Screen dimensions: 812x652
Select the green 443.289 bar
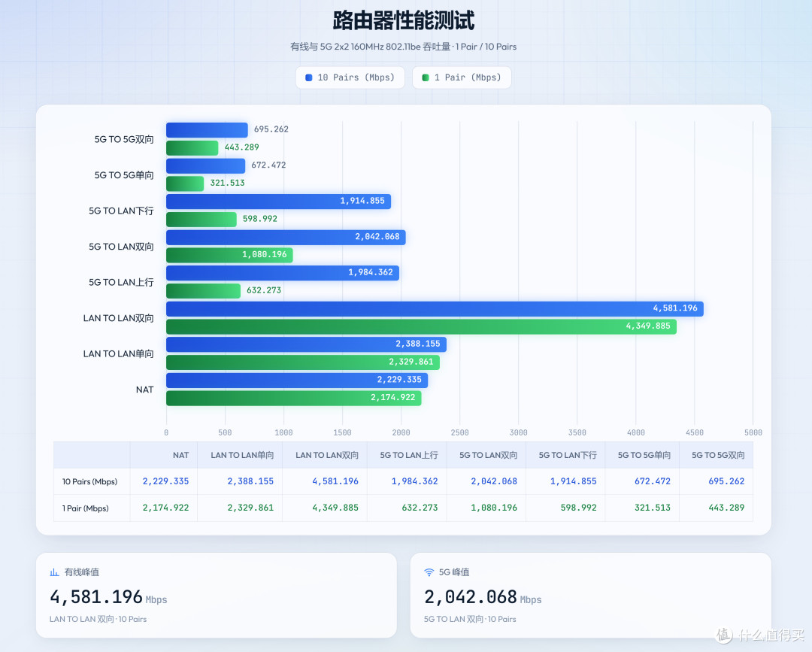click(192, 147)
